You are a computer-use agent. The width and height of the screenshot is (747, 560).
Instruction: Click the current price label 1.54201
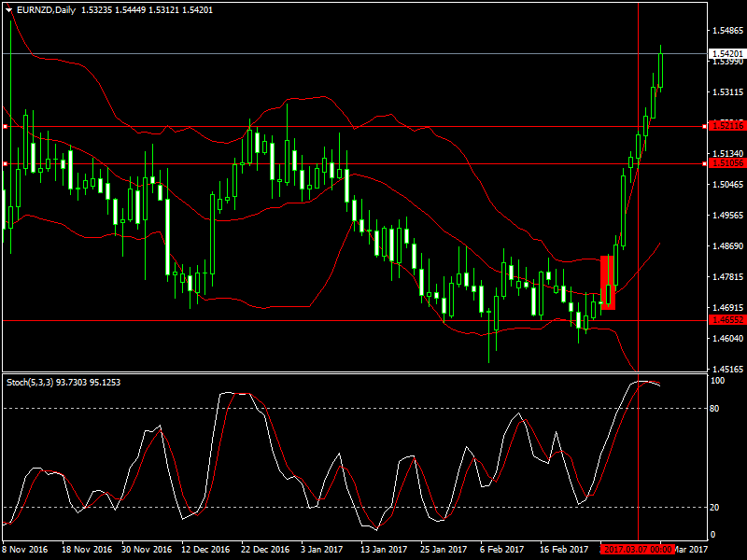727,54
